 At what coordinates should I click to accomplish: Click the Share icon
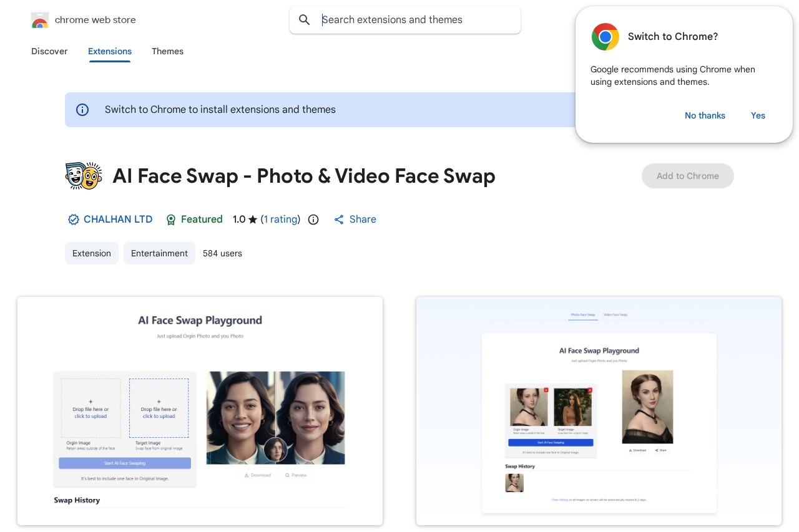(339, 220)
